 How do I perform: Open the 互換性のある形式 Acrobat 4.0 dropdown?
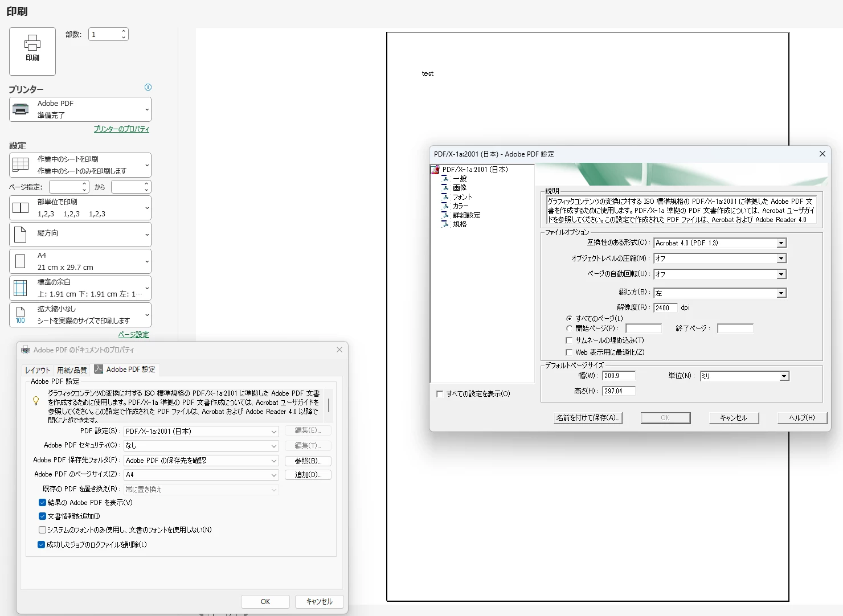point(720,243)
